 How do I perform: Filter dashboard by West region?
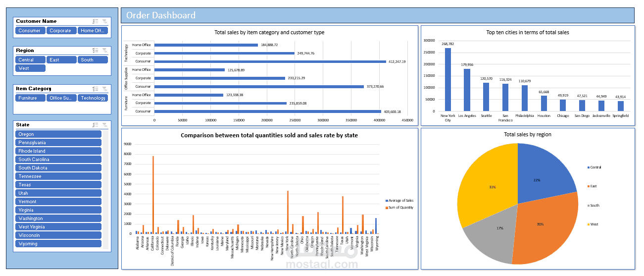tap(30, 68)
